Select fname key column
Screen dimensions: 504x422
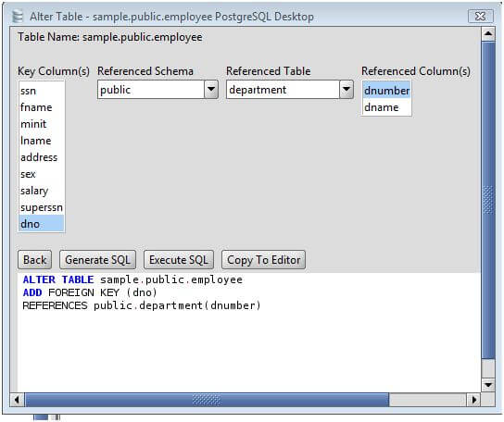(42, 107)
